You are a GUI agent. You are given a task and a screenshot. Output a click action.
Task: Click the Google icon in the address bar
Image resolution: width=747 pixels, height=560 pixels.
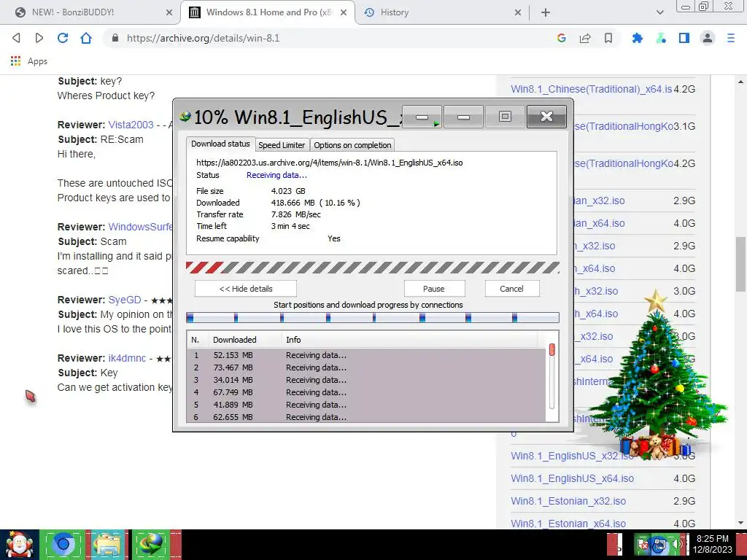point(561,38)
